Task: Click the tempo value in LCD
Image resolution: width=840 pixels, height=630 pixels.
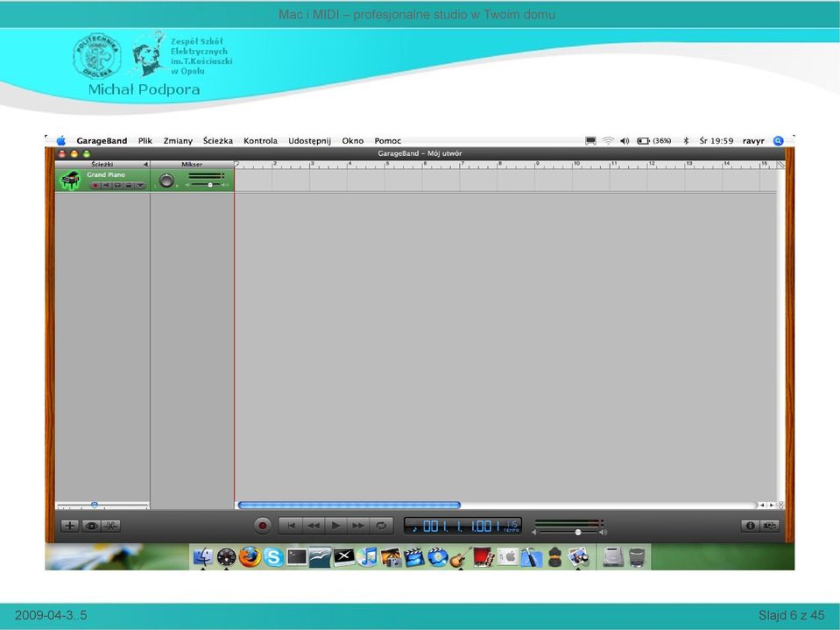Action: click(512, 526)
